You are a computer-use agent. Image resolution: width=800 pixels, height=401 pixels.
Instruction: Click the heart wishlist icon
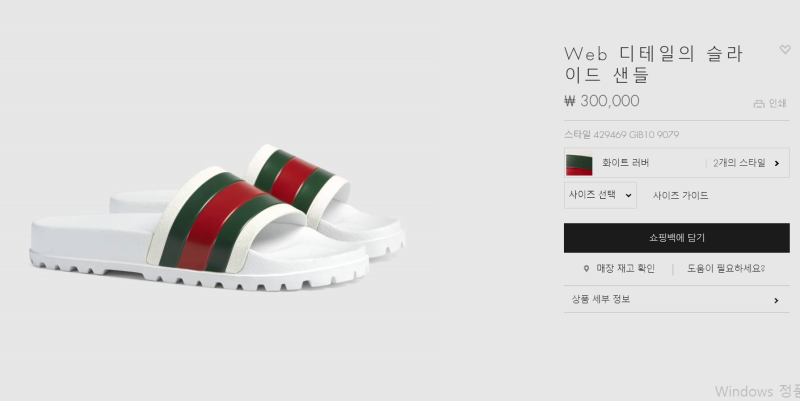(785, 49)
